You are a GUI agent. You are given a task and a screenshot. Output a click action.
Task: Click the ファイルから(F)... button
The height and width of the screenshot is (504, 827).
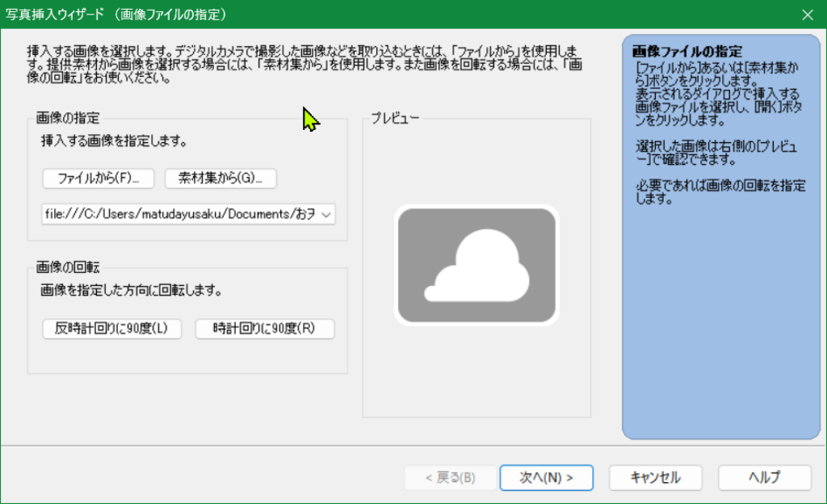click(99, 178)
